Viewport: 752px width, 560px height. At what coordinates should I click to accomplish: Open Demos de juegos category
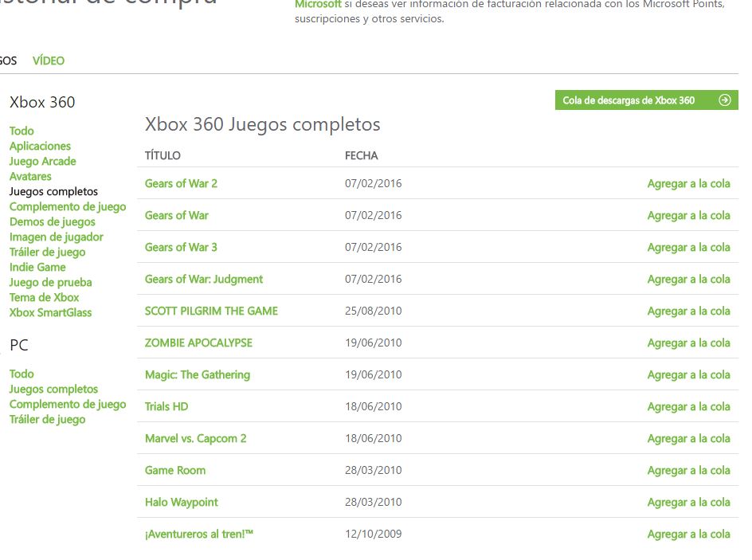(x=53, y=222)
